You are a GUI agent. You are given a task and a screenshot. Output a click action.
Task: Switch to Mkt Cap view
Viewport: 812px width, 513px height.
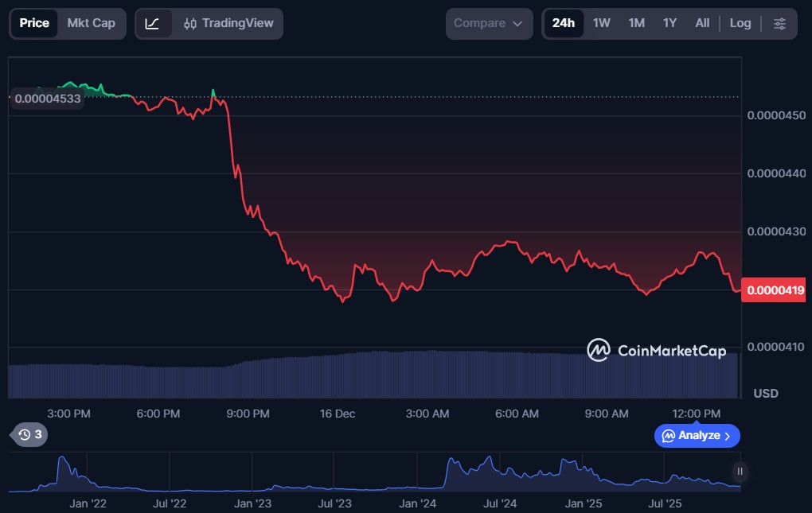point(91,23)
